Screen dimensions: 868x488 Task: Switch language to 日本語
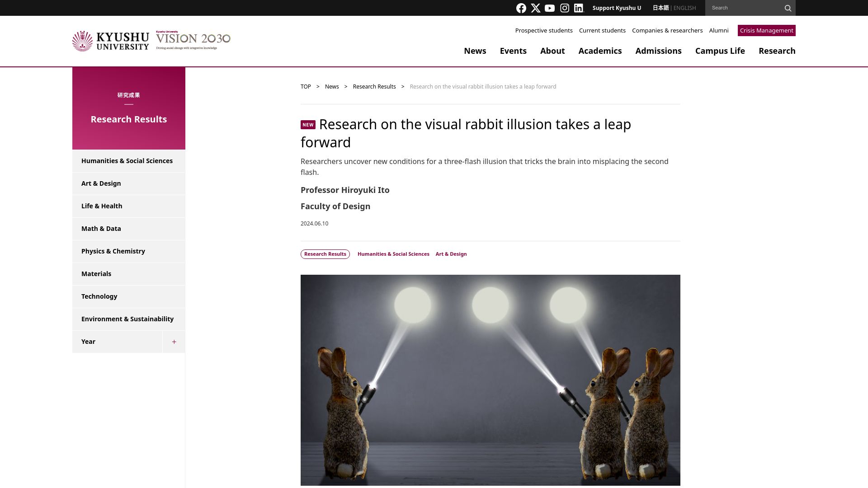point(660,8)
